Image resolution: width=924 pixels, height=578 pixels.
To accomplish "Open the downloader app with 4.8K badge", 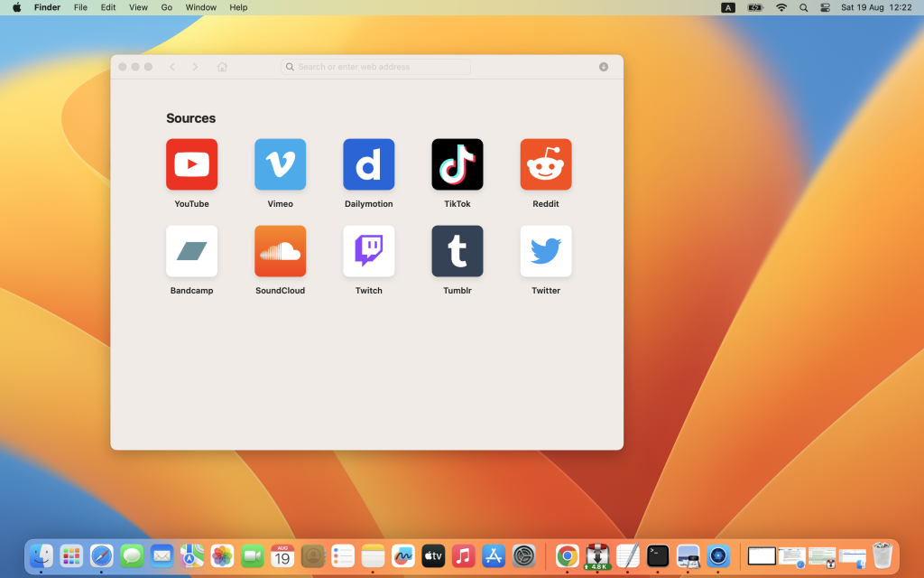I will (597, 555).
